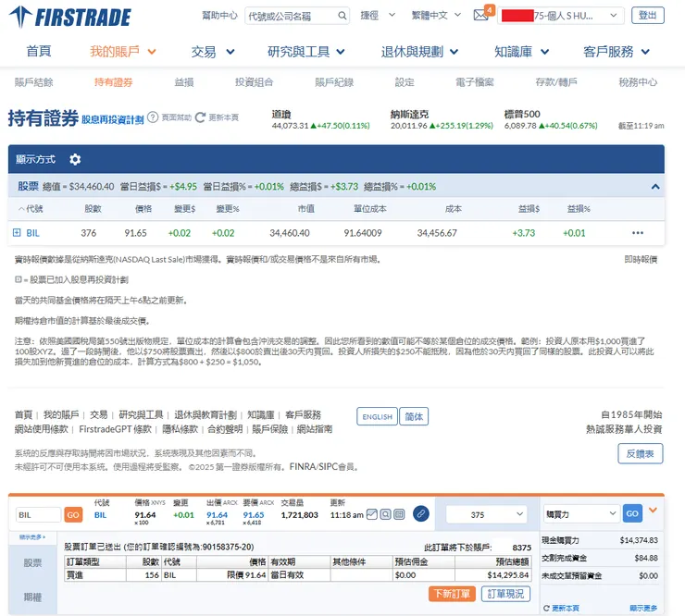
Task: Switch to the 益損 tab
Action: click(184, 82)
